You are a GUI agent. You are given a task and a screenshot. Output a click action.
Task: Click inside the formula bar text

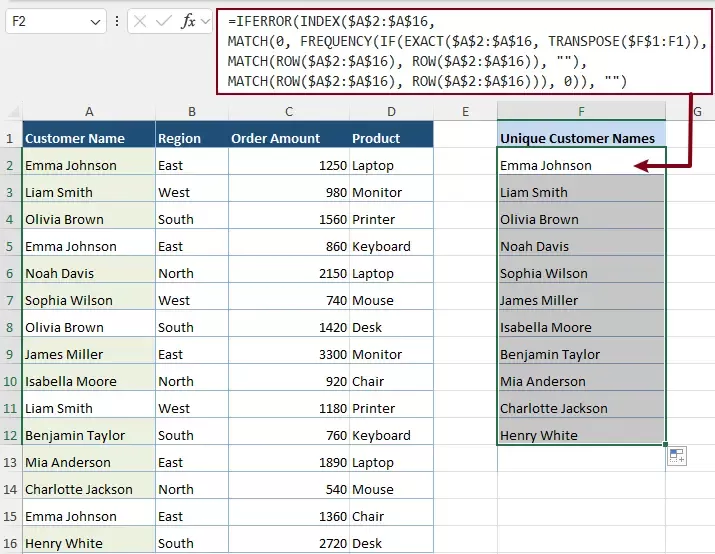click(464, 51)
